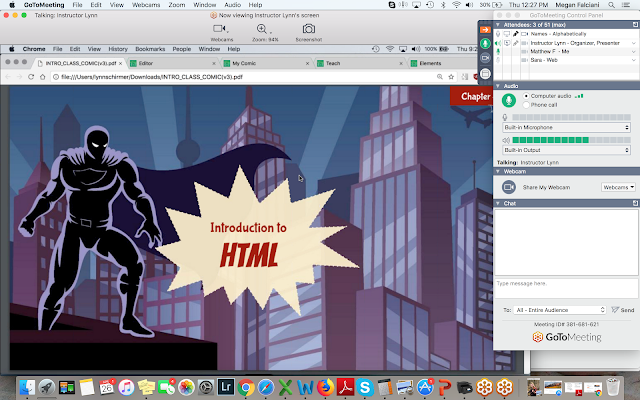640x400 pixels.
Task: Expand options chevron for Matthew F - Me
Action: [634, 51]
